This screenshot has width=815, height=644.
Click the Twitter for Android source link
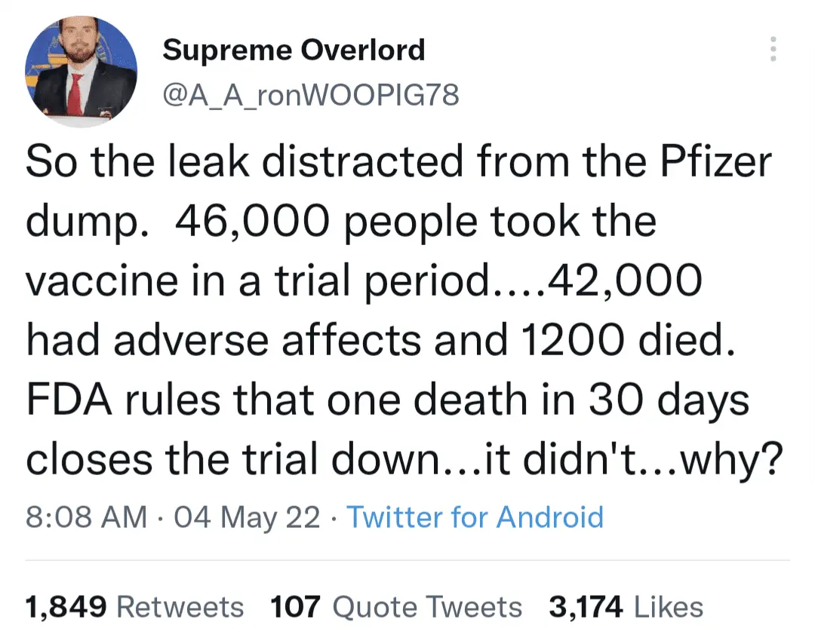(x=475, y=517)
